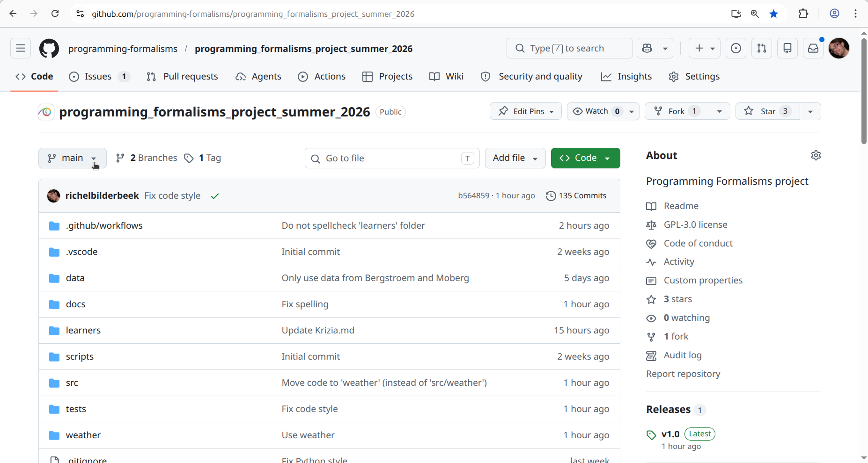Click the Type / to search box

pos(570,48)
